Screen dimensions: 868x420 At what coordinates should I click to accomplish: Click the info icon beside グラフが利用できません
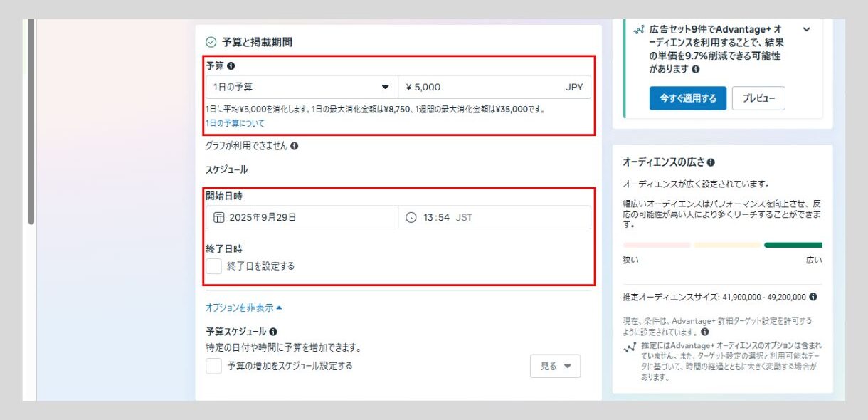[294, 146]
